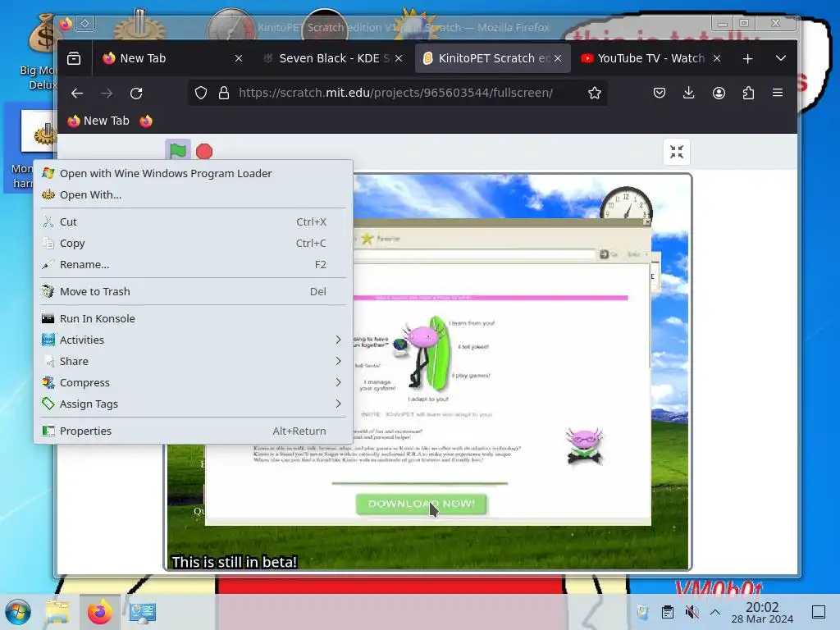840x630 pixels.
Task: Select Copy from context menu
Action: coord(193,243)
